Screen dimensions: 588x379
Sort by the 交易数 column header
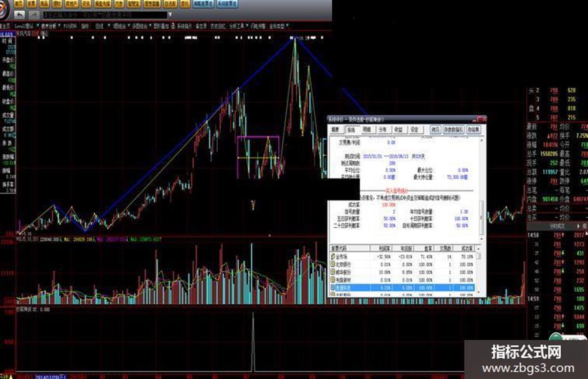tap(444, 248)
